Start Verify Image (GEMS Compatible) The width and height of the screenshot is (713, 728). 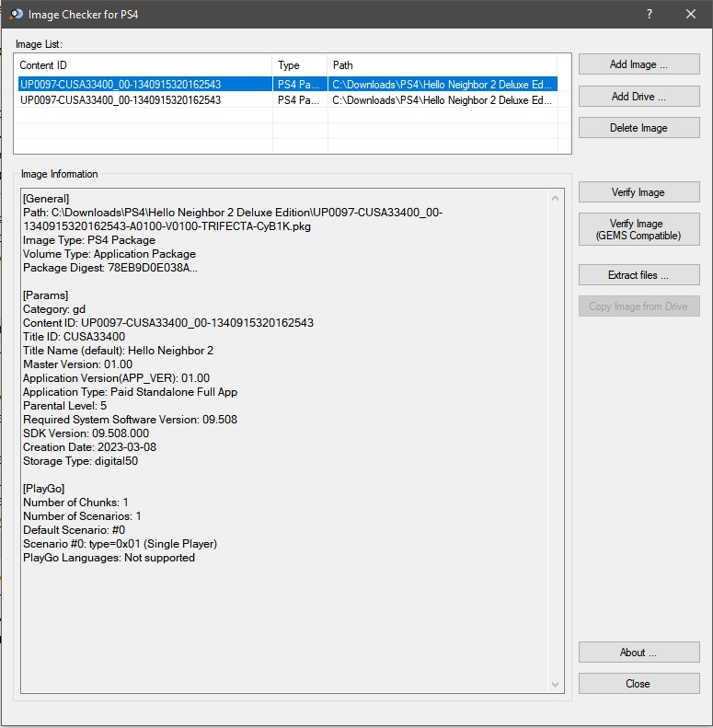point(638,229)
